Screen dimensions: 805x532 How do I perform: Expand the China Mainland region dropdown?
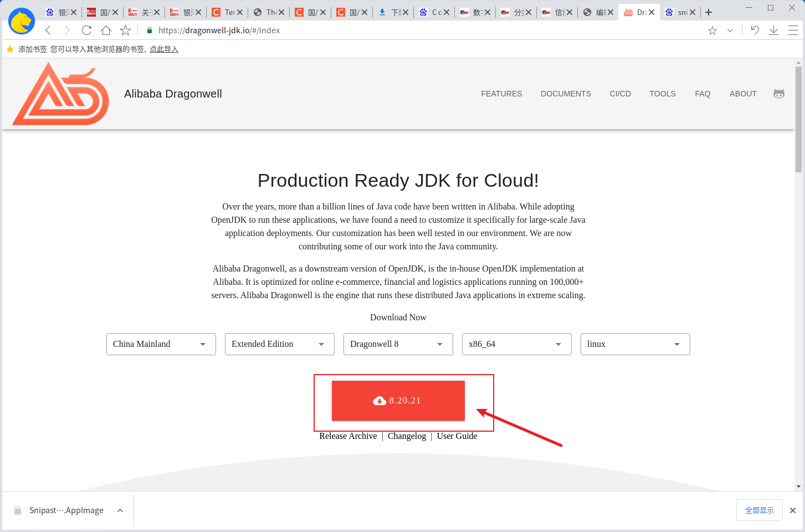pyautogui.click(x=161, y=344)
